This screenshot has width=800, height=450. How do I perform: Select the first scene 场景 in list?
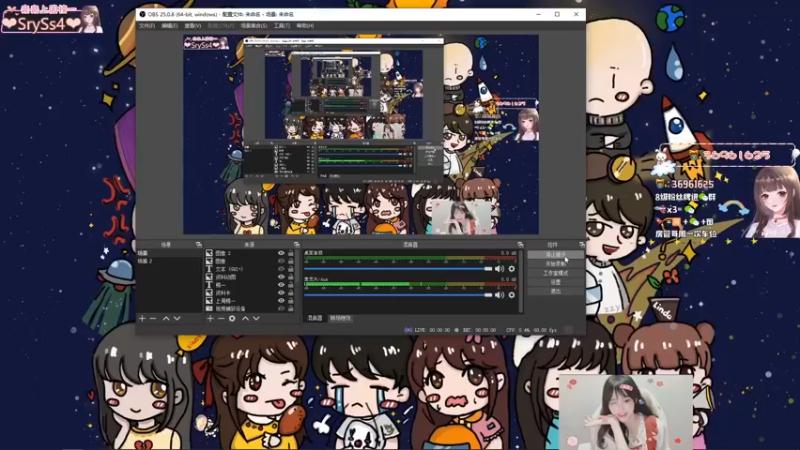click(x=169, y=253)
